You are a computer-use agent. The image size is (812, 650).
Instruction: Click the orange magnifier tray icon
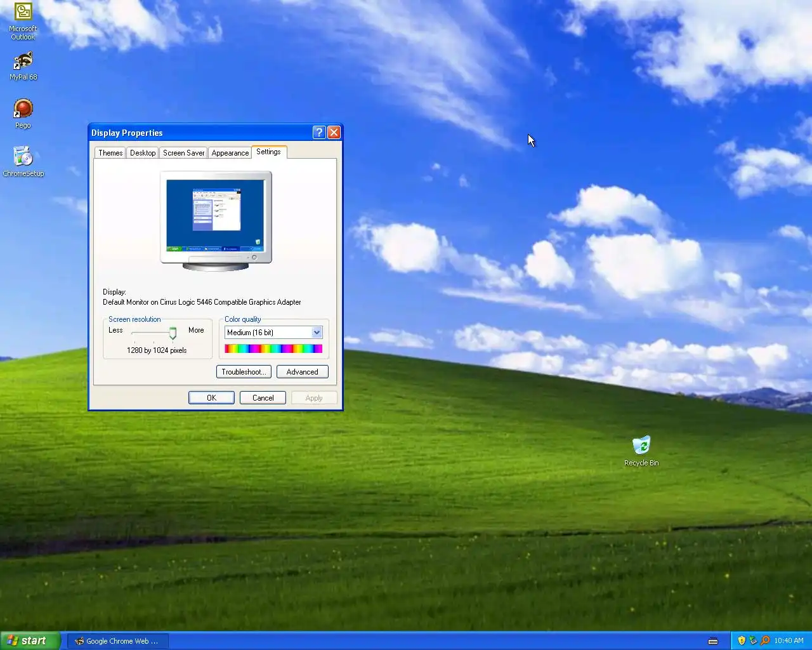tap(765, 640)
